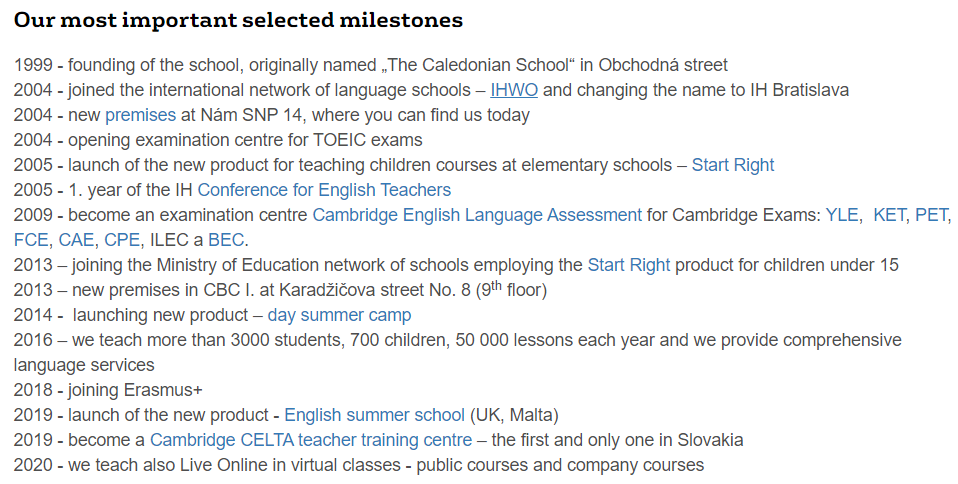Visit Cambridge CELTA teacher training centre link
The width and height of the screenshot is (958, 484).
coord(311,440)
